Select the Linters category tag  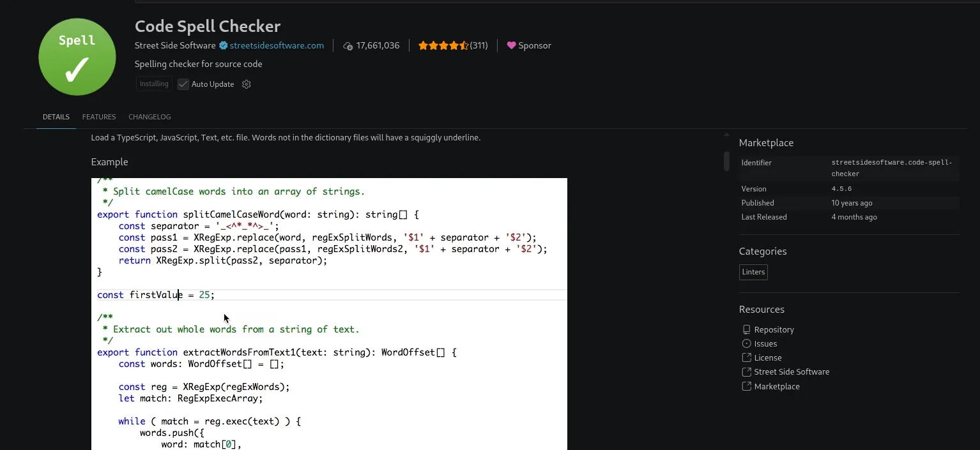(x=753, y=272)
